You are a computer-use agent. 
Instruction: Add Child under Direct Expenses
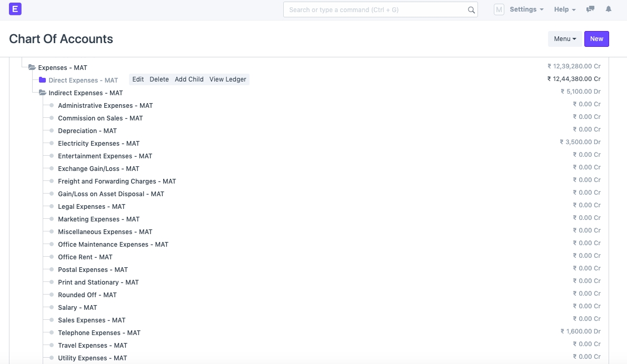189,79
